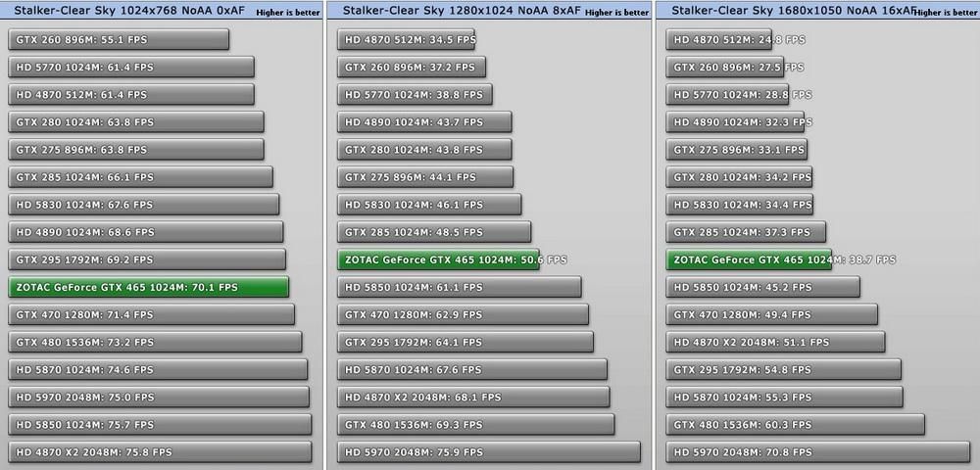Click the HD 5830 1024M 67.6 FPS bar

point(144,204)
